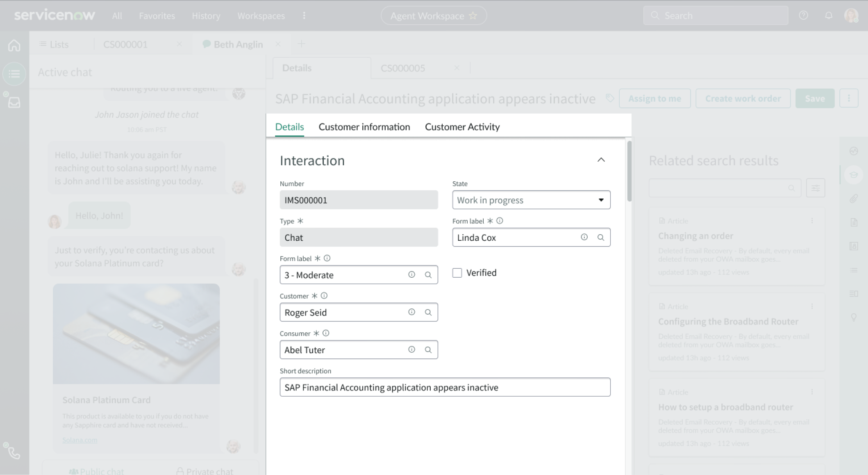868x475 pixels.
Task: Click the search icon in Customer field
Action: [x=428, y=313]
